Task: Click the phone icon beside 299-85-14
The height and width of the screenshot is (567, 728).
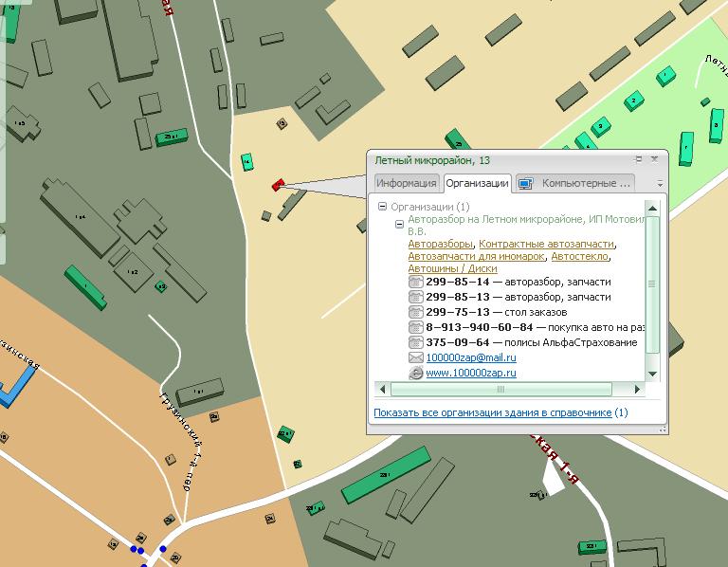Action: pos(415,282)
